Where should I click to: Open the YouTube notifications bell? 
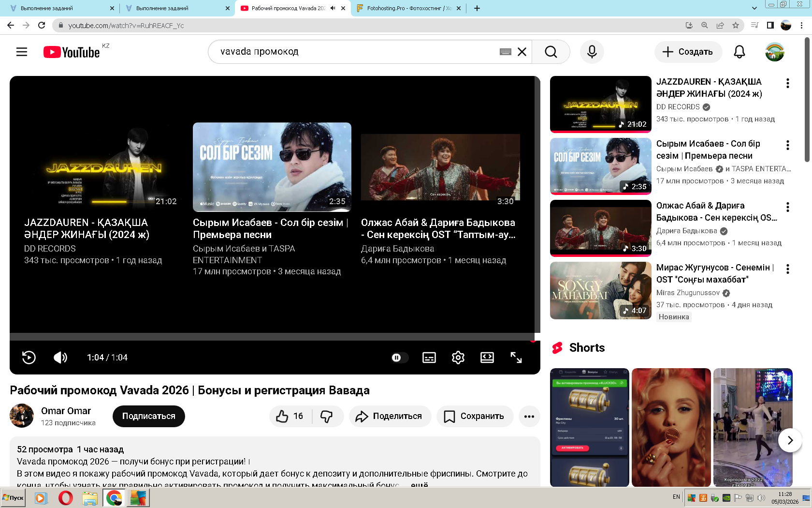click(x=739, y=52)
